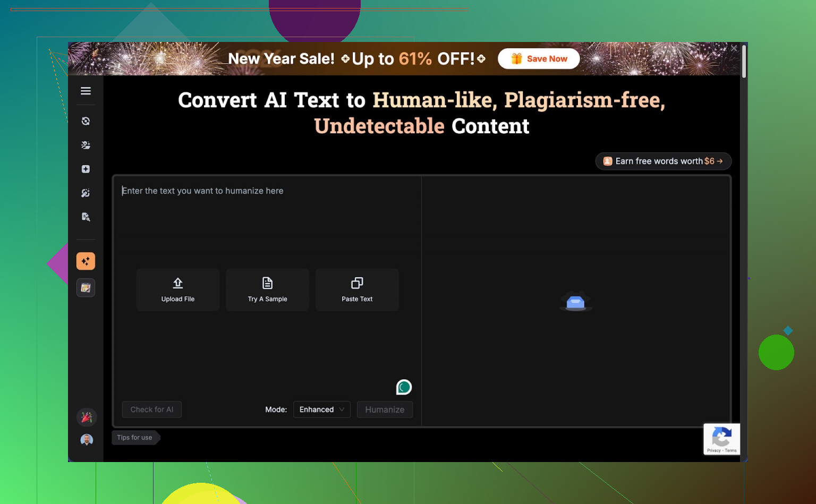Click the Check for AI button
The width and height of the screenshot is (816, 504).
152,409
